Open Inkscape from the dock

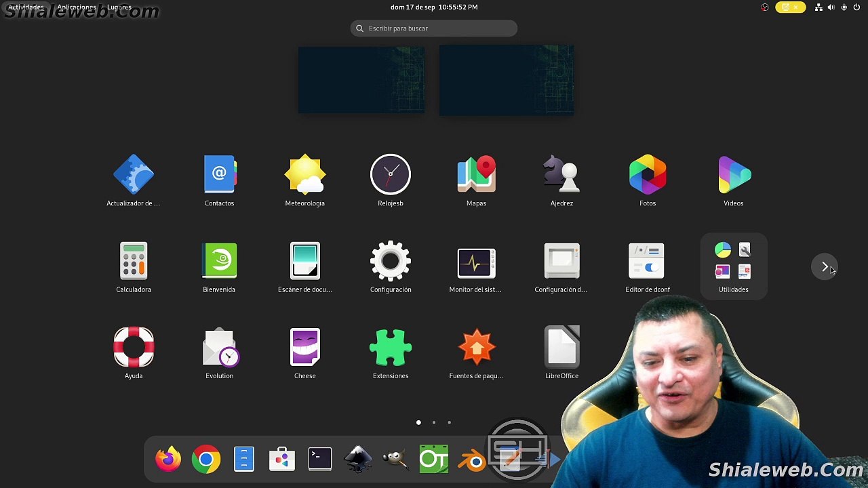pos(358,459)
